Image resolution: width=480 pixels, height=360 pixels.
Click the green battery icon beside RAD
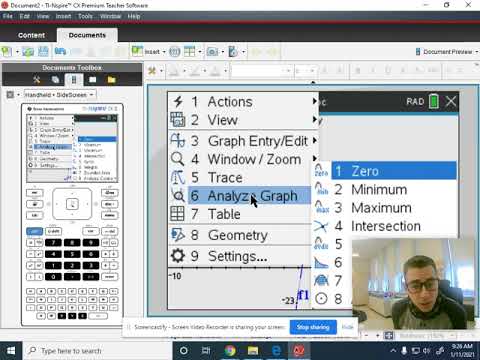point(434,101)
